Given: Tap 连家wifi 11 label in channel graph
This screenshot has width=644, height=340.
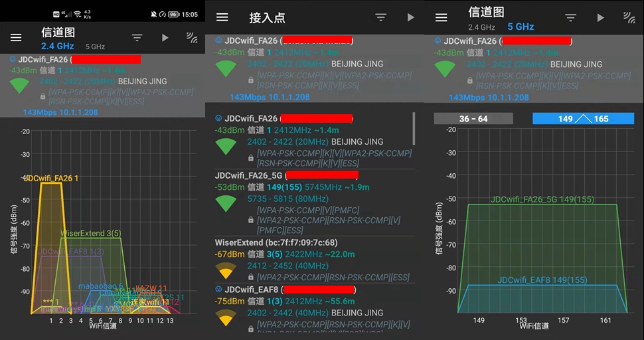Looking at the screenshot, I should (150, 302).
